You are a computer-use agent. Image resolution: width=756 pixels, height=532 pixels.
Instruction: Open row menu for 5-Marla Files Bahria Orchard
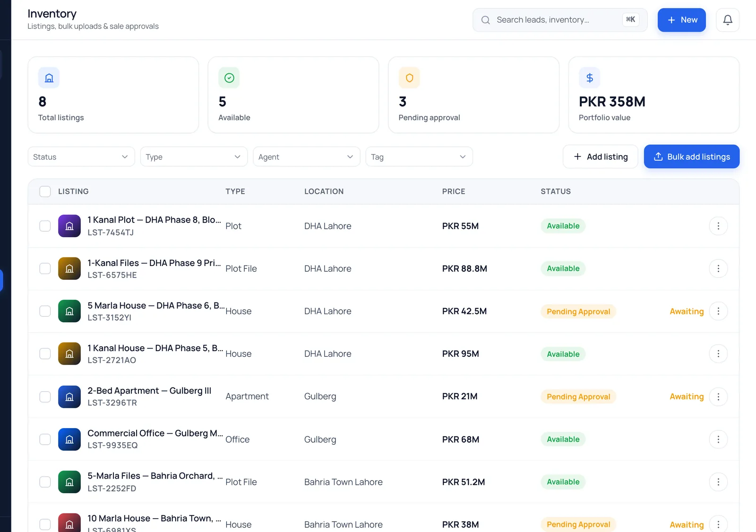click(718, 481)
